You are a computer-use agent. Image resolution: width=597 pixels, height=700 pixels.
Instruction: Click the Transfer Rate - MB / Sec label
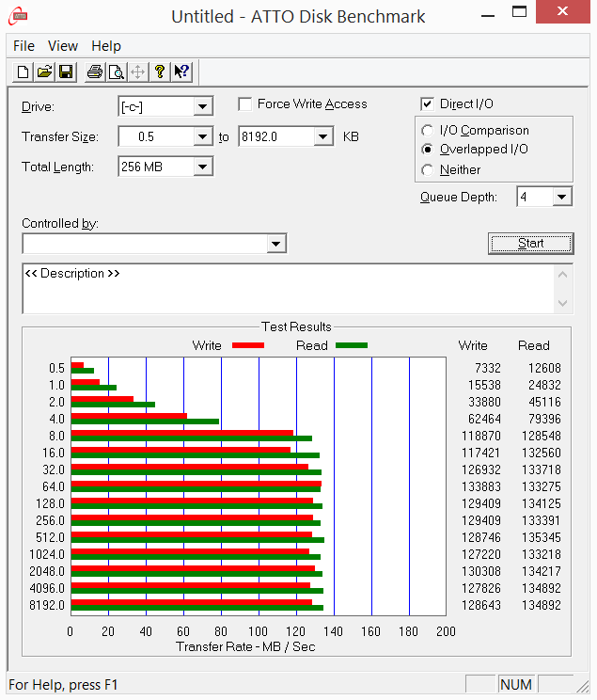click(245, 647)
